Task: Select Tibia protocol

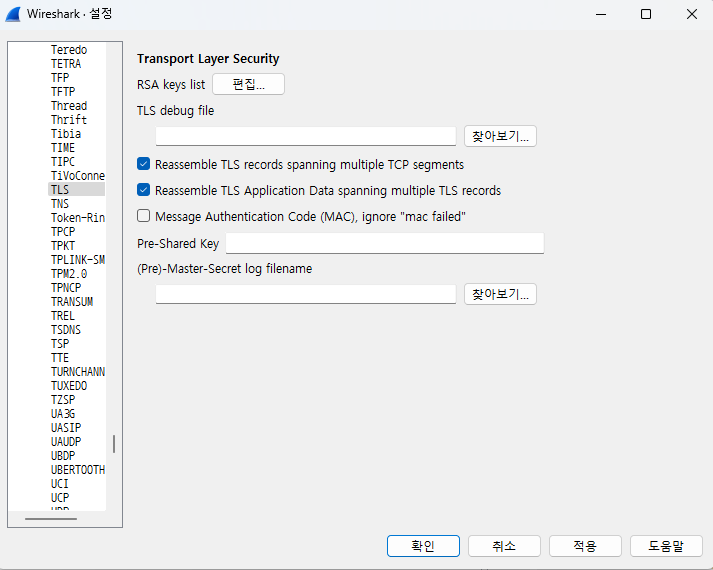Action: pos(66,134)
